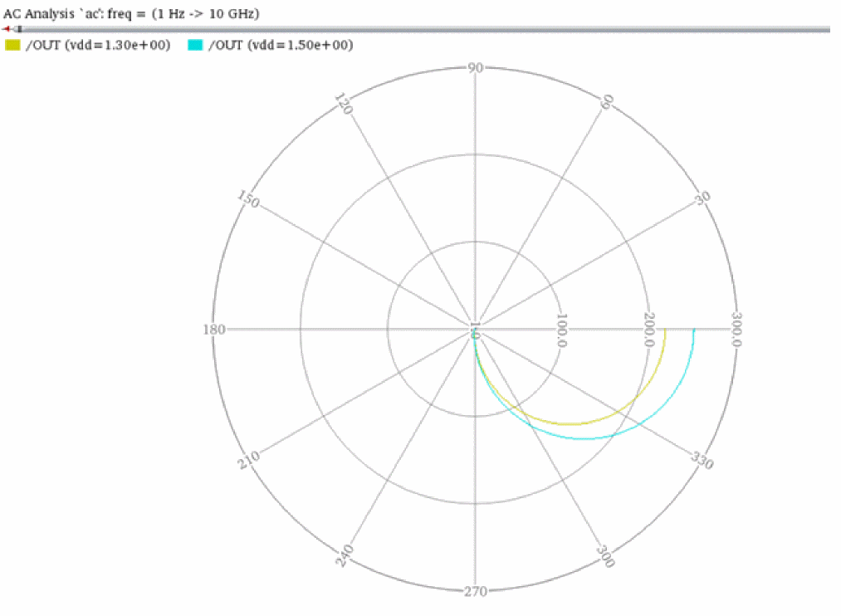The width and height of the screenshot is (841, 616).
Task: Click the slider handle under the title
Action: pyautogui.click(x=19, y=29)
